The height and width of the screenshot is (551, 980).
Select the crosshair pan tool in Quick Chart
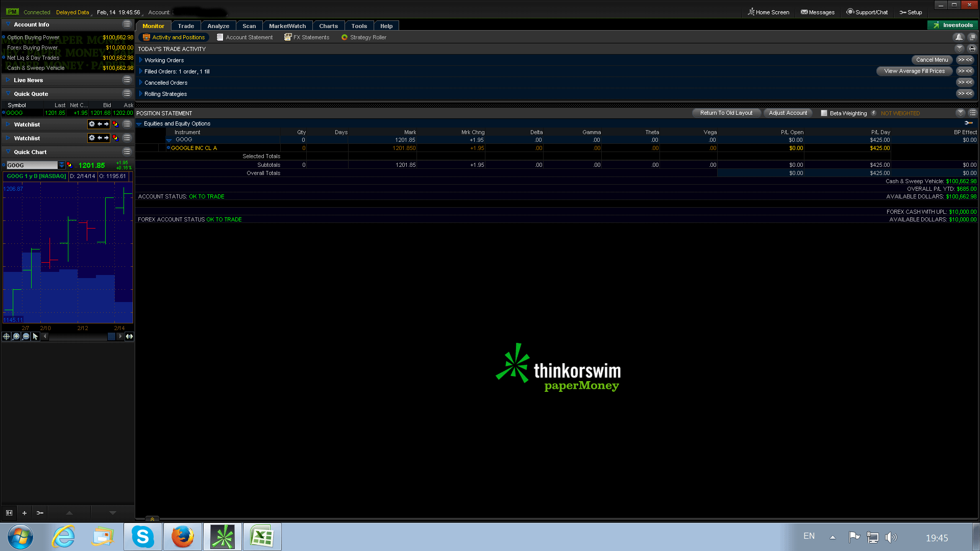click(7, 336)
